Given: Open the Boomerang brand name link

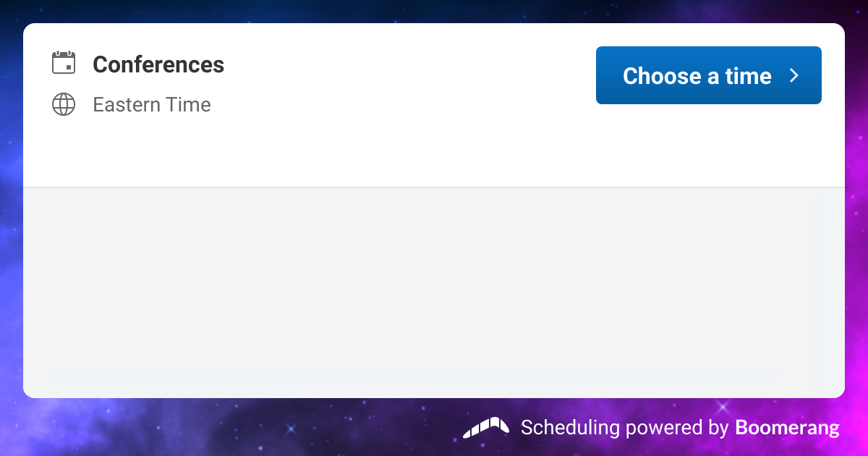Looking at the screenshot, I should click(x=787, y=427).
